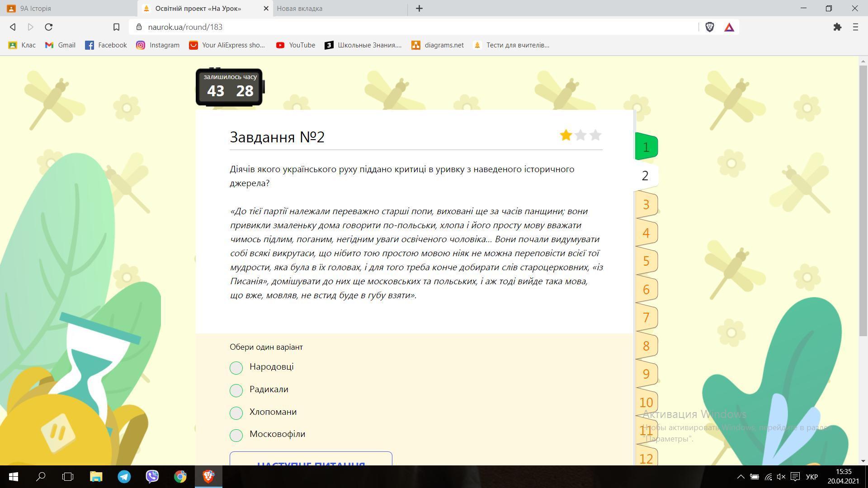
Task: Select the Московофіли answer option
Action: (x=236, y=435)
